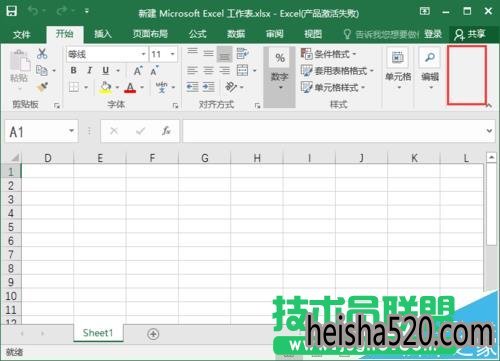
Task: Open alignment settings dialog launcher
Action: point(257,106)
